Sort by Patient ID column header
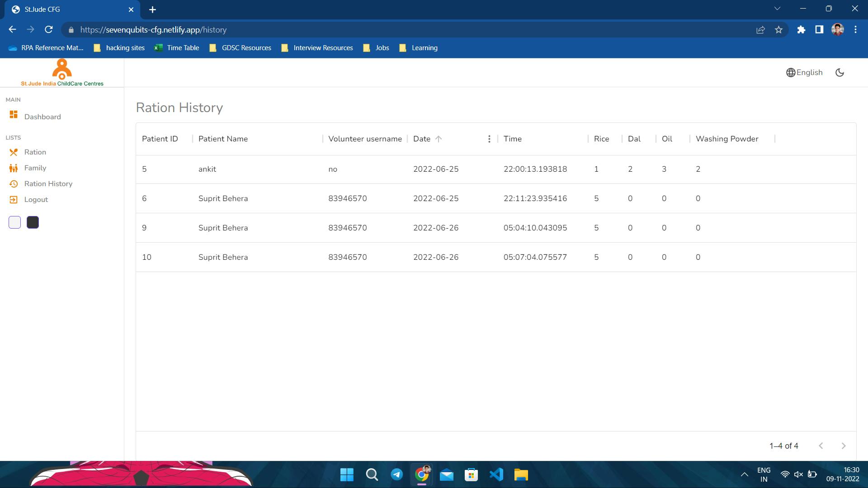Screen dimensions: 868x488 coord(160,139)
